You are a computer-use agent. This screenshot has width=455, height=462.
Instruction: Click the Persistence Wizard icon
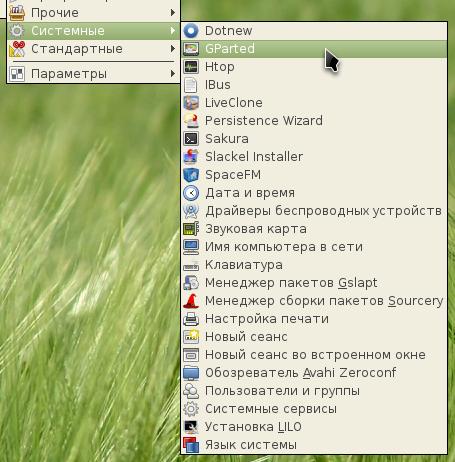[x=191, y=121]
